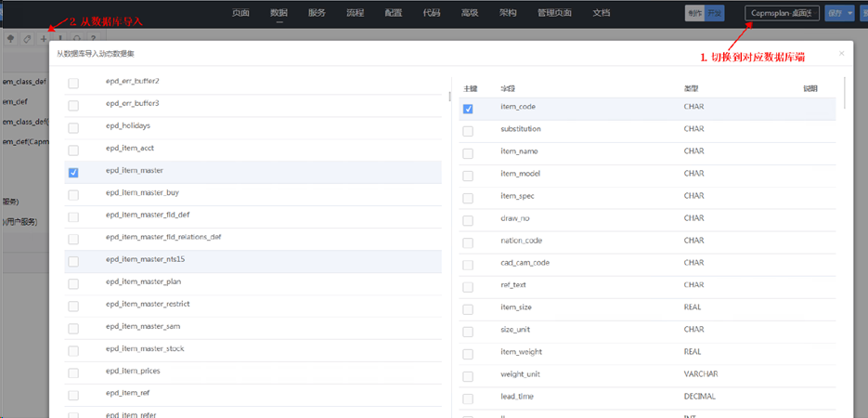Uncheck the epd_item_master table checkbox
The height and width of the screenshot is (418, 868).
(x=73, y=172)
